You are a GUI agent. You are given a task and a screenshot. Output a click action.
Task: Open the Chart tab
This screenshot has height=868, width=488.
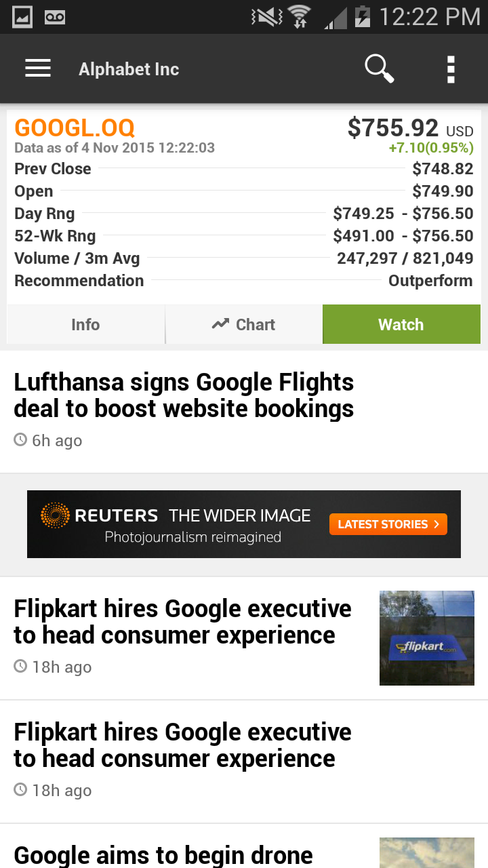(x=244, y=325)
